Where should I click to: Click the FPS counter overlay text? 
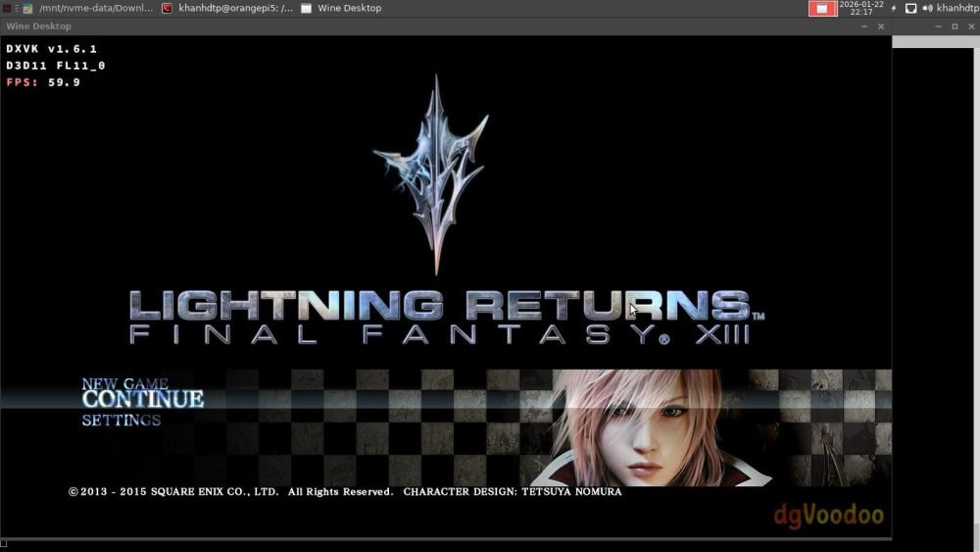click(x=43, y=82)
